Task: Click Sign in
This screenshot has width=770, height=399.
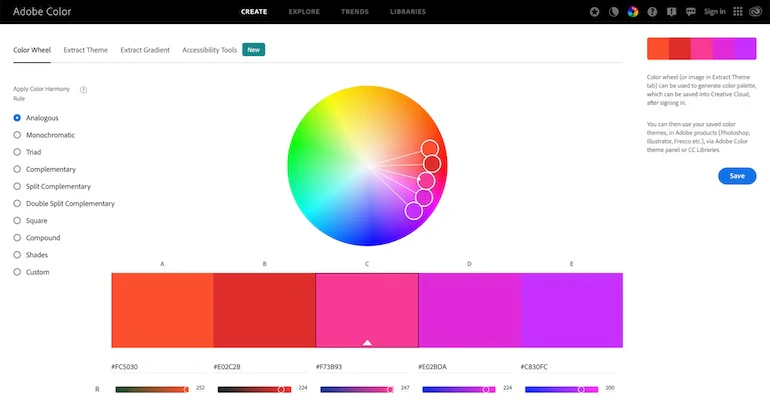Action: (715, 12)
